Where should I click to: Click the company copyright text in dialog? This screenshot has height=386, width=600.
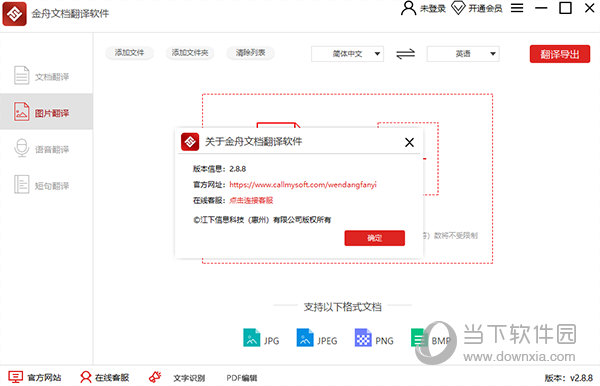pos(262,220)
